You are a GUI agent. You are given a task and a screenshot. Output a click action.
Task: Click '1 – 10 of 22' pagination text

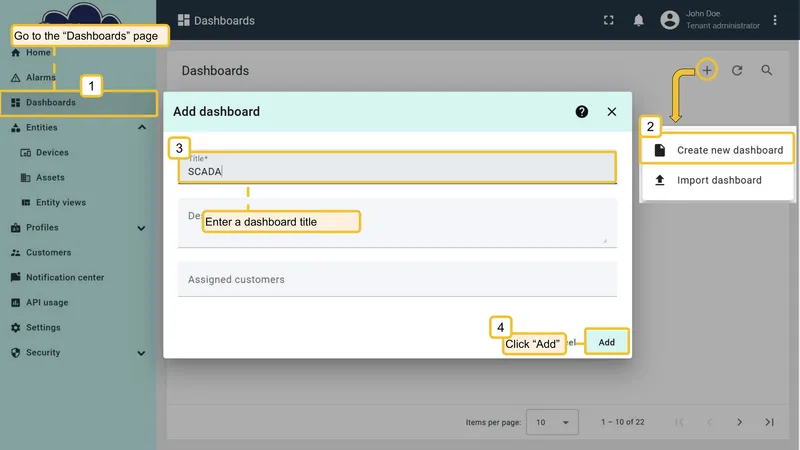622,422
